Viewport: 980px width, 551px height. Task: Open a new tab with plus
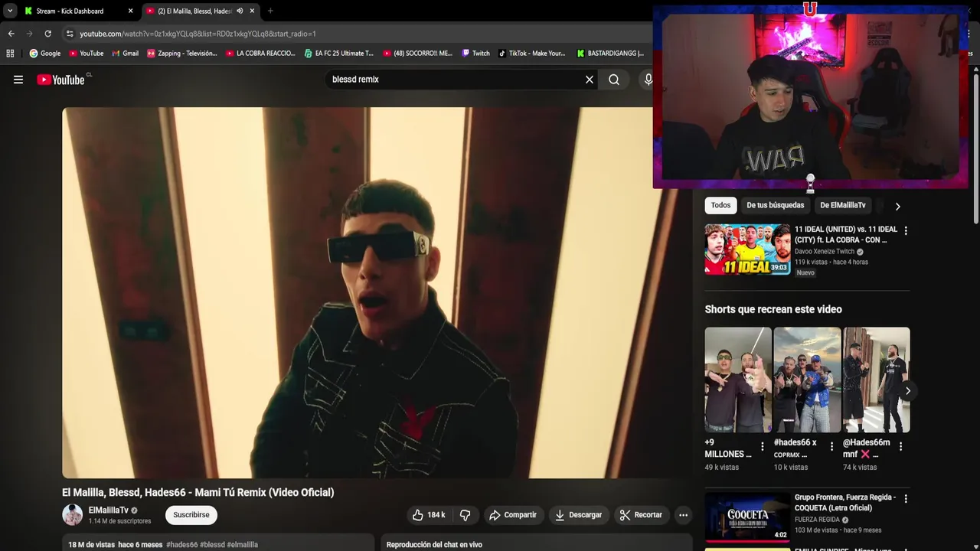270,11
